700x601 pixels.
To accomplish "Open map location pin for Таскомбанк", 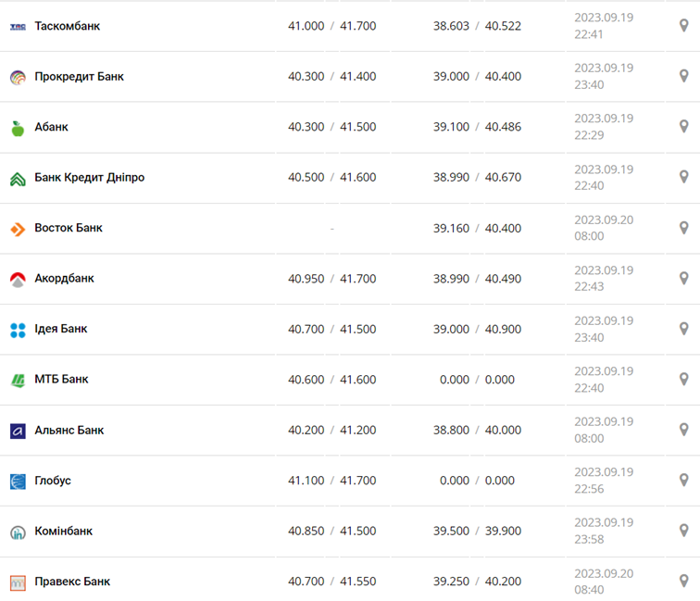I will click(684, 26).
